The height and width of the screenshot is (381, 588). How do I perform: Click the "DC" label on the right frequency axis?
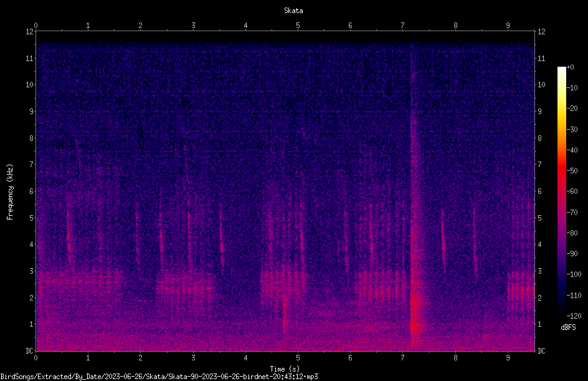tap(541, 351)
